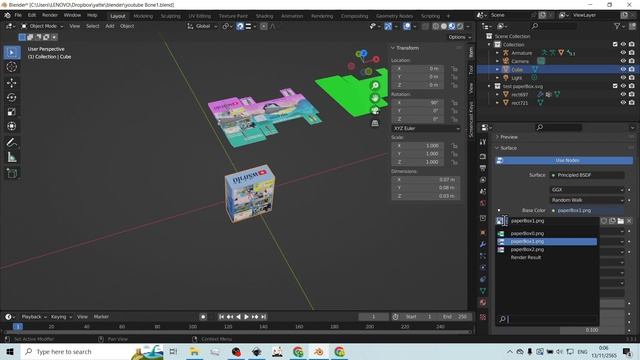Select the Scale tool
The image size is (640, 360).
click(12, 112)
